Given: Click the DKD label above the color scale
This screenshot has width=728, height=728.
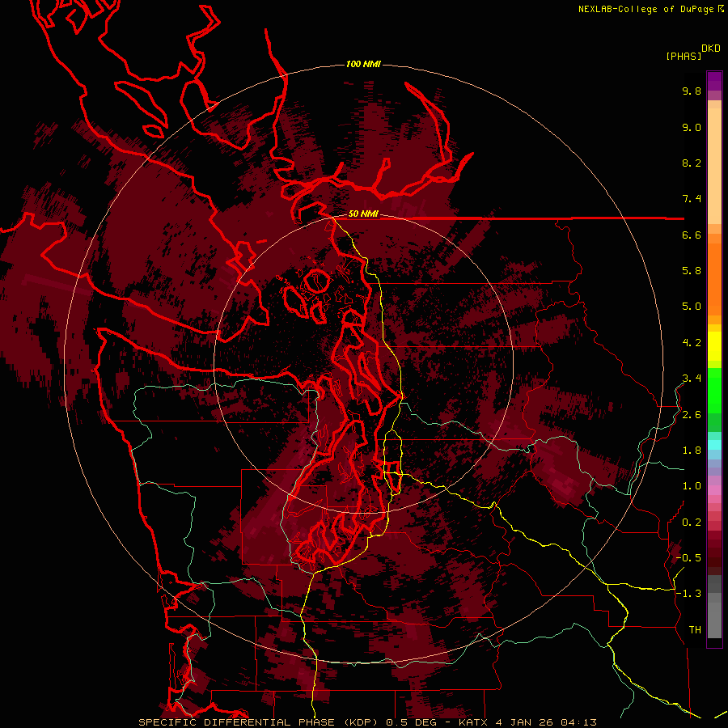Looking at the screenshot, I should coord(711,49).
